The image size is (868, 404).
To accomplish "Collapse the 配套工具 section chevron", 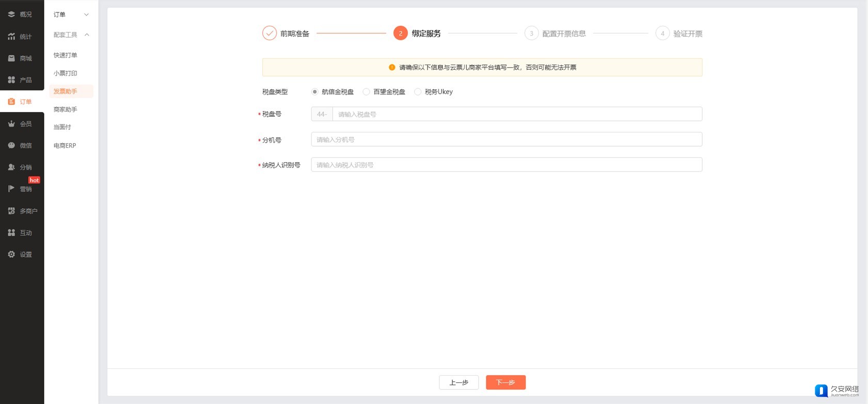I will (x=87, y=35).
